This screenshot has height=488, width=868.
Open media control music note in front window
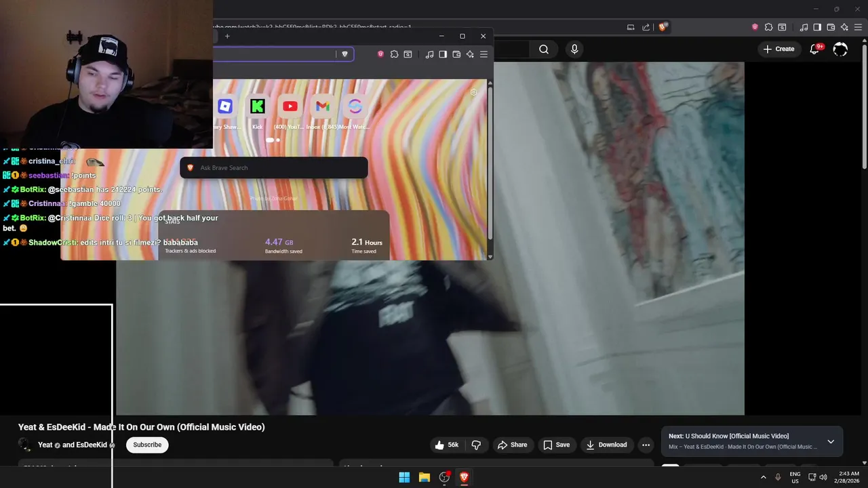429,54
